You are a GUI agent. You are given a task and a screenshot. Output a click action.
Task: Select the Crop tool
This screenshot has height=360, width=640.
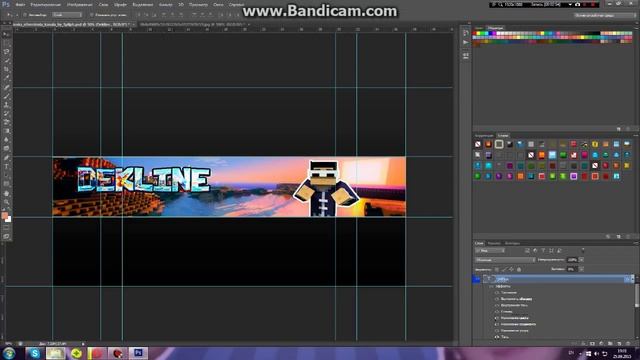click(7, 69)
